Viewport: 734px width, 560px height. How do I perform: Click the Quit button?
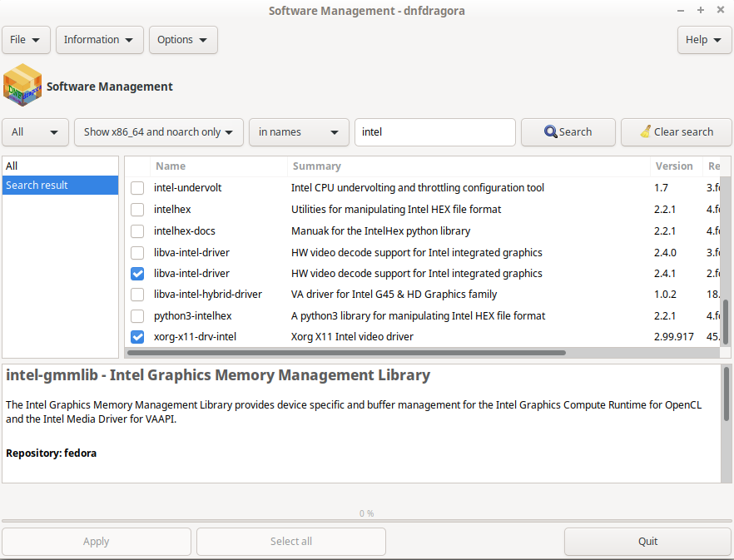(647, 542)
